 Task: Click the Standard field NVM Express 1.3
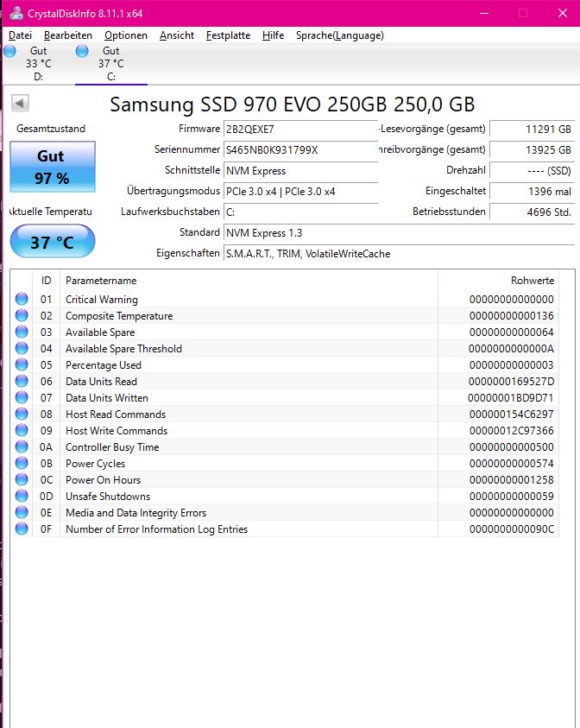(x=399, y=233)
